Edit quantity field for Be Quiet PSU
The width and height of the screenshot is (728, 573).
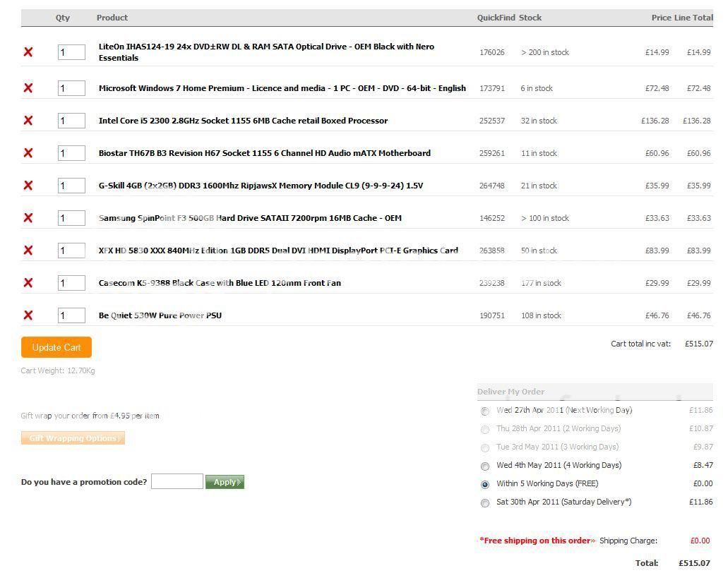(x=71, y=315)
